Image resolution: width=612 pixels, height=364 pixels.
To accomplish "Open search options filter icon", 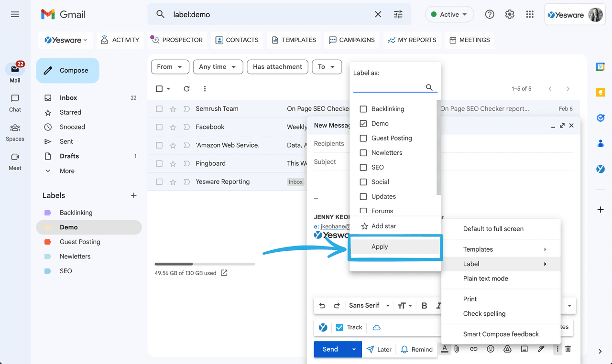I will (398, 14).
